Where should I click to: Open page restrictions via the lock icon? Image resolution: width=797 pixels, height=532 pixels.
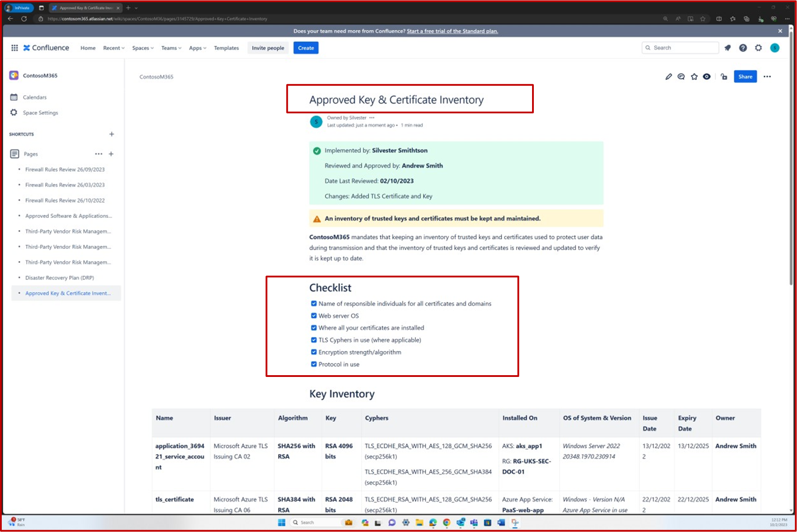coord(724,76)
